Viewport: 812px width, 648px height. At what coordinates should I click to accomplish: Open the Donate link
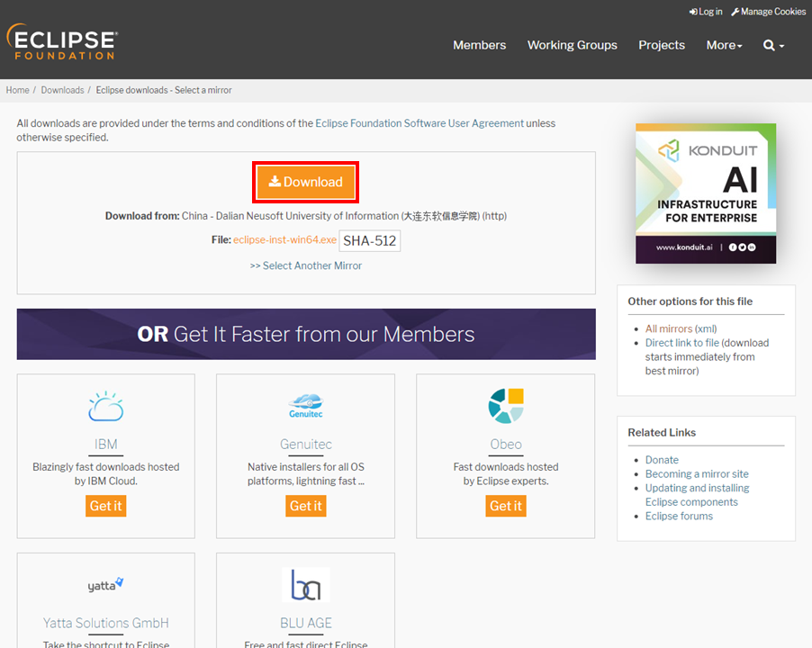[x=662, y=460]
